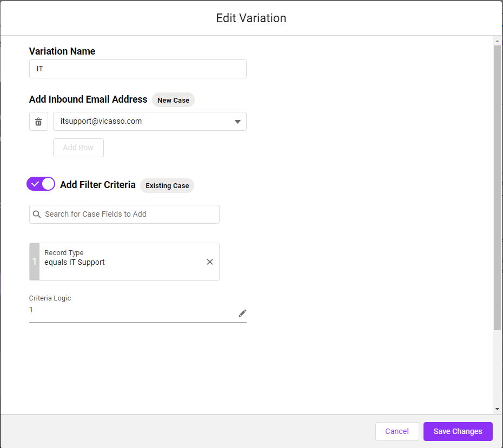Click the scrollbar down arrow
The image size is (503, 448).
[x=497, y=409]
